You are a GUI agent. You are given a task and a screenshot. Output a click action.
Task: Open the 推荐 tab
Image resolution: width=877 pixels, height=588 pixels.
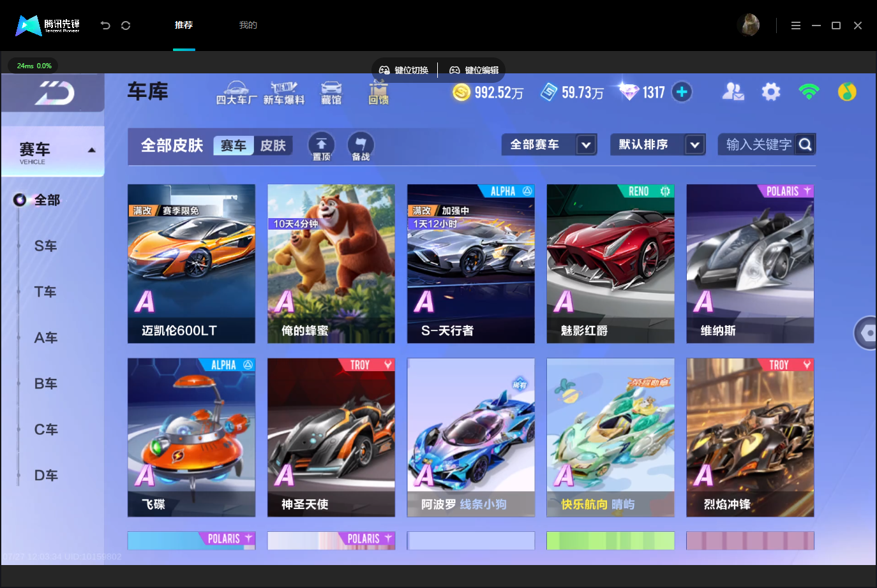pyautogui.click(x=184, y=25)
